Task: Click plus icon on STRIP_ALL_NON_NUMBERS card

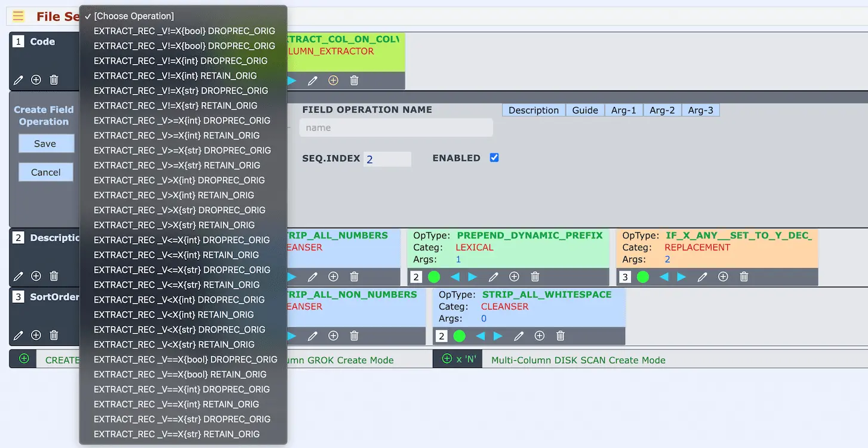Action: click(x=333, y=336)
